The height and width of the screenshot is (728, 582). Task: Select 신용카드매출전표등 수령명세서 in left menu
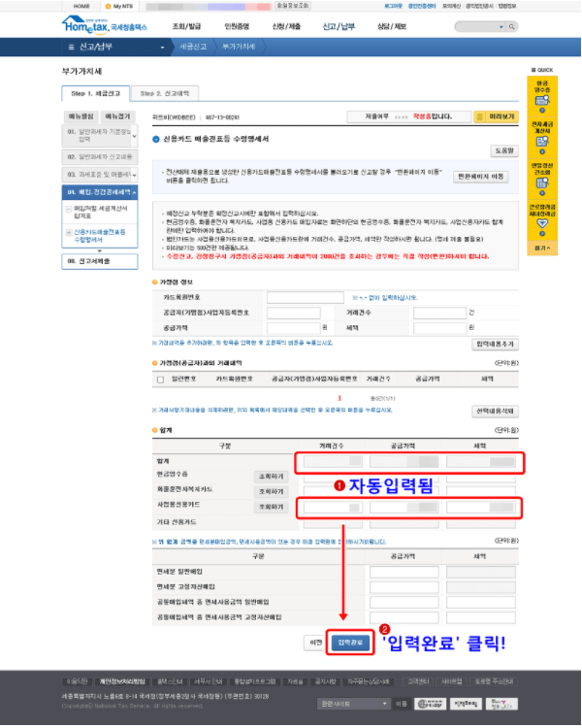tap(99, 236)
